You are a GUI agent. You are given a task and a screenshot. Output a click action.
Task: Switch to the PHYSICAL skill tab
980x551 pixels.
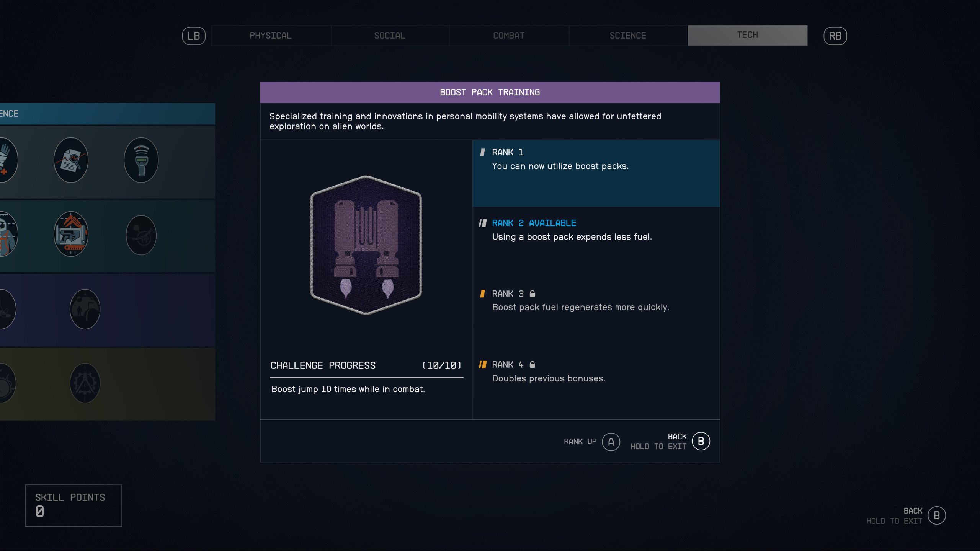(271, 35)
